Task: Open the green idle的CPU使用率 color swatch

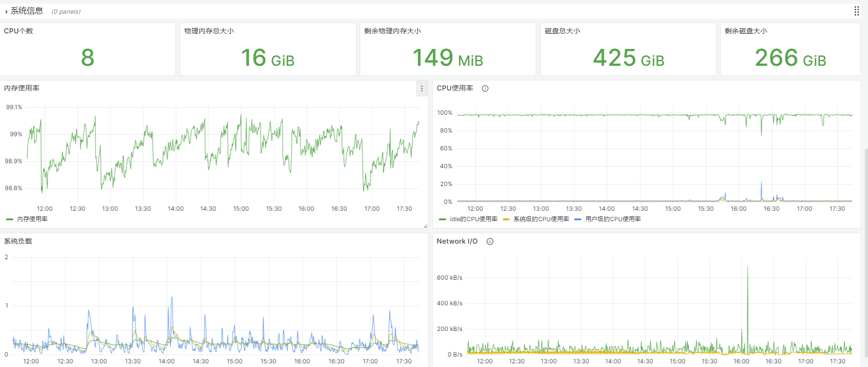Action: click(442, 219)
